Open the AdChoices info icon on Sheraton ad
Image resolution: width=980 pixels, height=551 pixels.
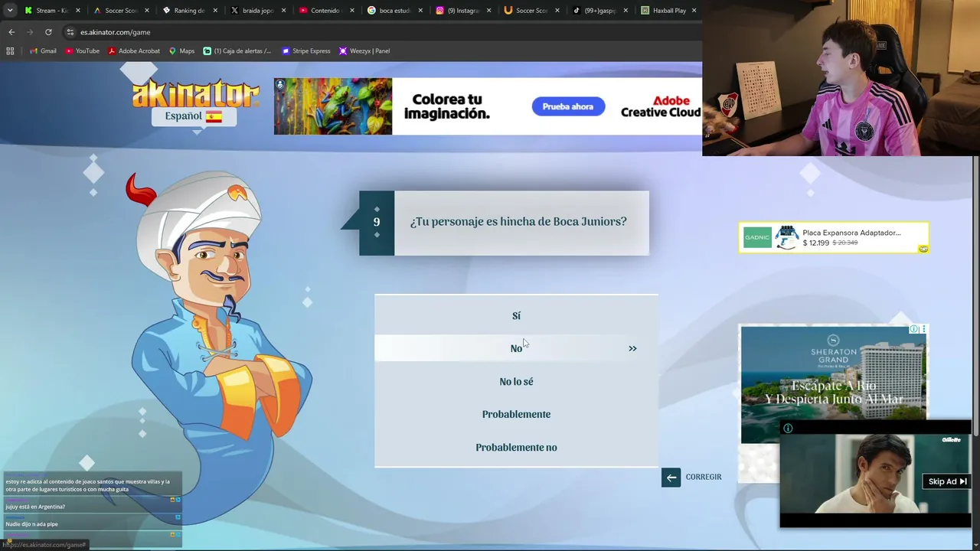pos(913,329)
